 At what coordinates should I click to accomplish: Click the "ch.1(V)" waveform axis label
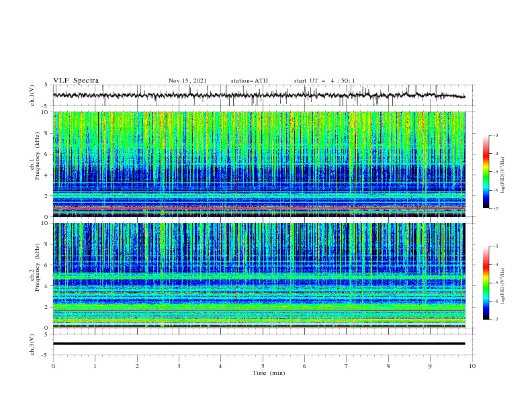32,95
